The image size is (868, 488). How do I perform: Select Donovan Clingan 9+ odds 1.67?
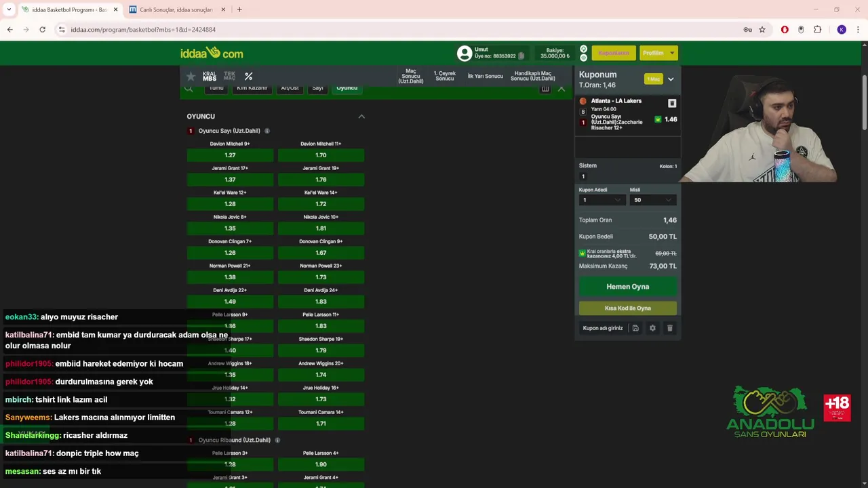click(321, 253)
